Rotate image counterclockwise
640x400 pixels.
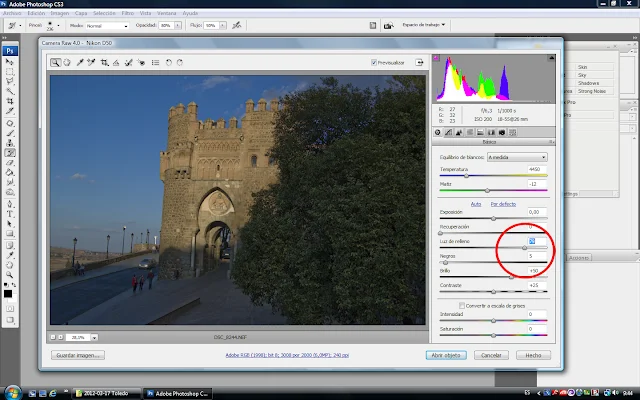click(x=167, y=62)
